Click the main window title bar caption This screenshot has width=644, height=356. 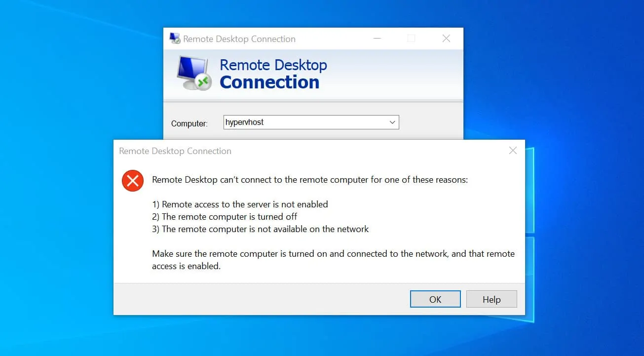pos(239,39)
